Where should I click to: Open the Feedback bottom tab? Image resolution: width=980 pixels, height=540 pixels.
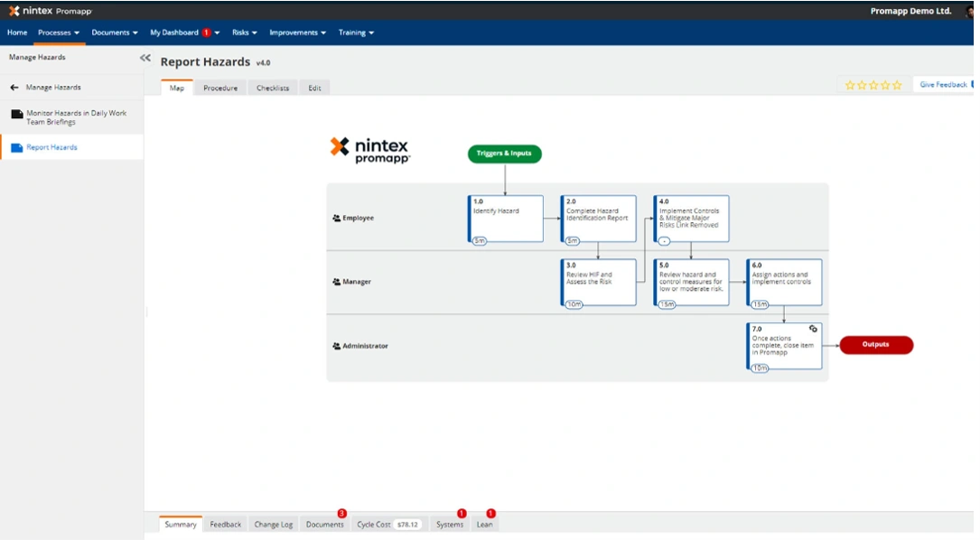[226, 525]
